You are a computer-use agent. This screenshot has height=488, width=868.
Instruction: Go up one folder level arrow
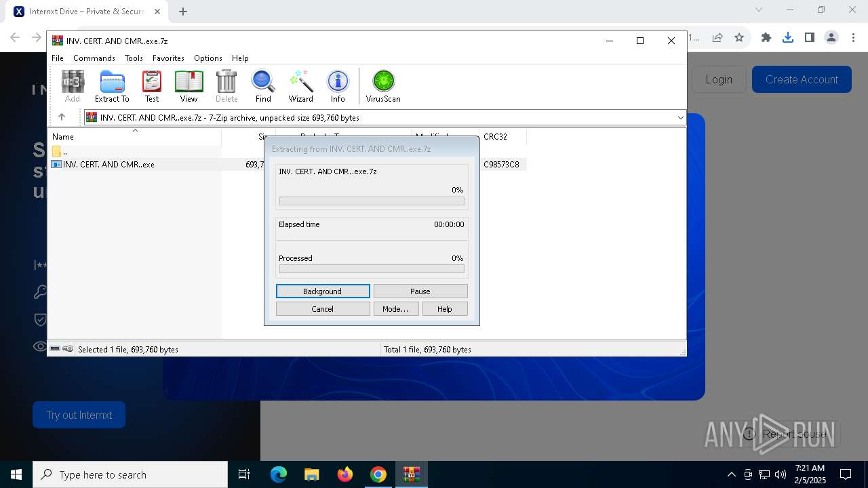tap(62, 117)
